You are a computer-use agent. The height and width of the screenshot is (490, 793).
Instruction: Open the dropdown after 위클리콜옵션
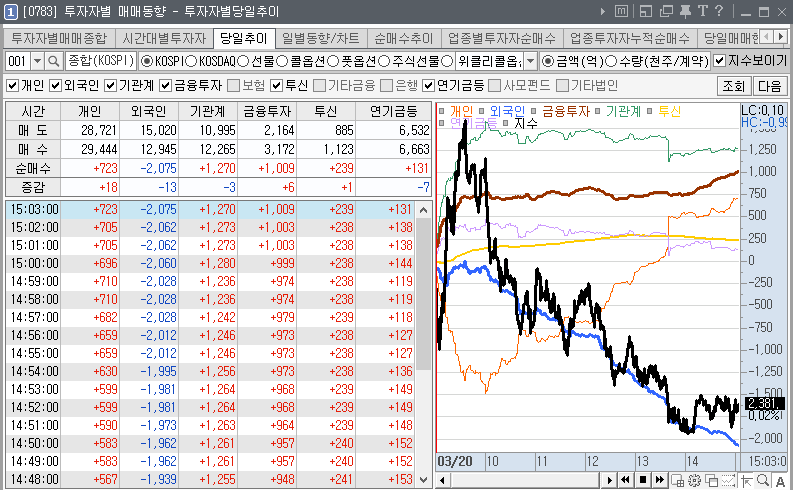click(x=530, y=62)
